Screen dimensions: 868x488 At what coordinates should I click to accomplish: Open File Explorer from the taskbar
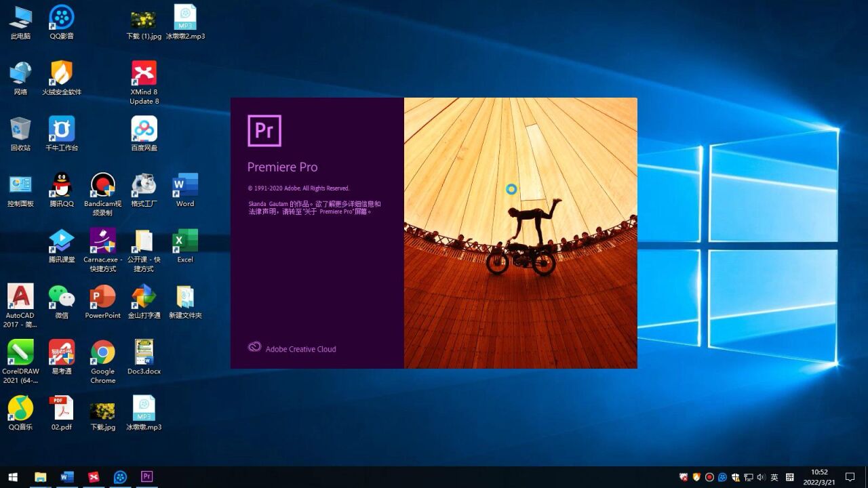point(40,477)
